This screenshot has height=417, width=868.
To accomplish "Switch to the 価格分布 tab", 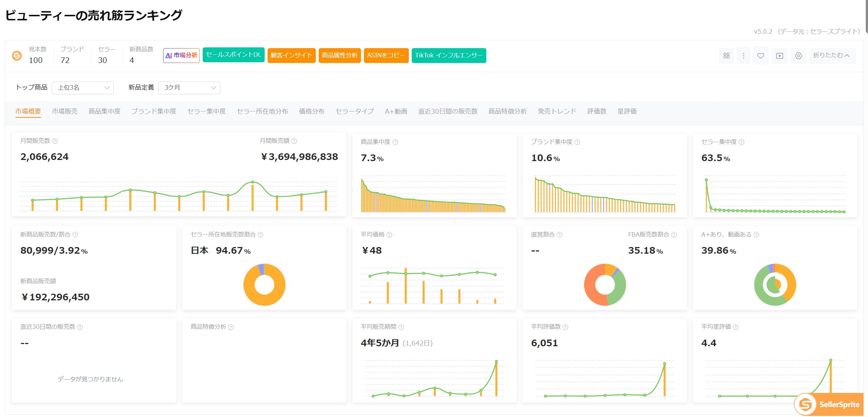I will coord(312,111).
